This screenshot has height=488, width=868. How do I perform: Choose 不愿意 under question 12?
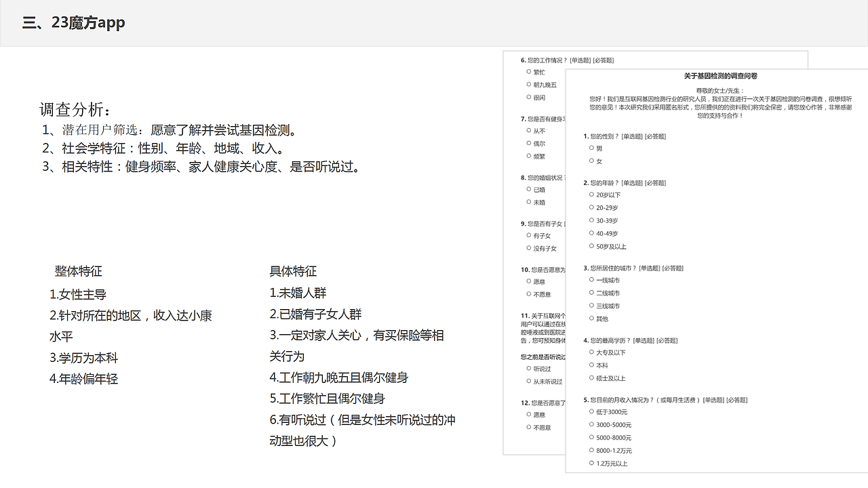(529, 427)
